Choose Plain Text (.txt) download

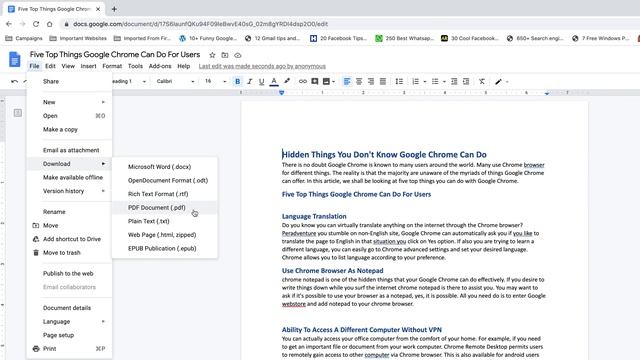pos(164,221)
